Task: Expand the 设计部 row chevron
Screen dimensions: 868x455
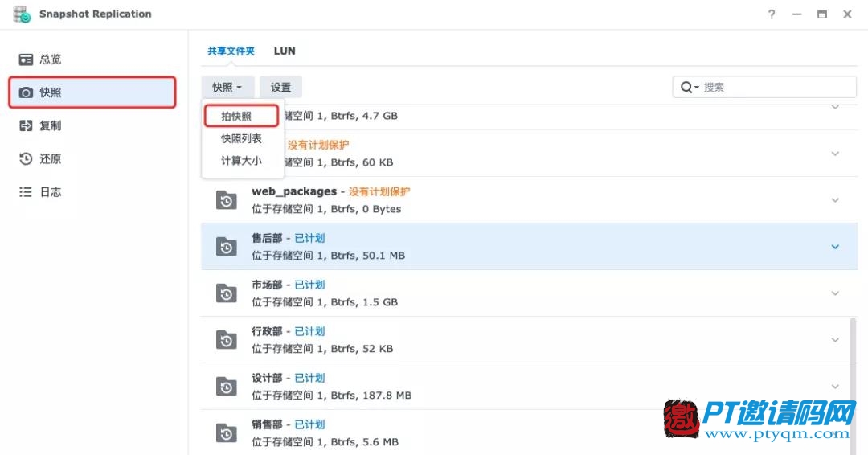Action: tap(835, 387)
